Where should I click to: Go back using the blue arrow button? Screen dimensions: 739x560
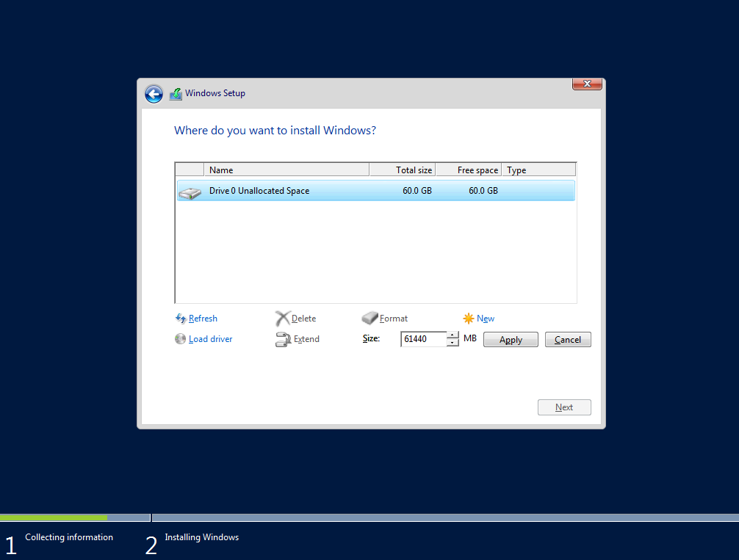click(154, 94)
